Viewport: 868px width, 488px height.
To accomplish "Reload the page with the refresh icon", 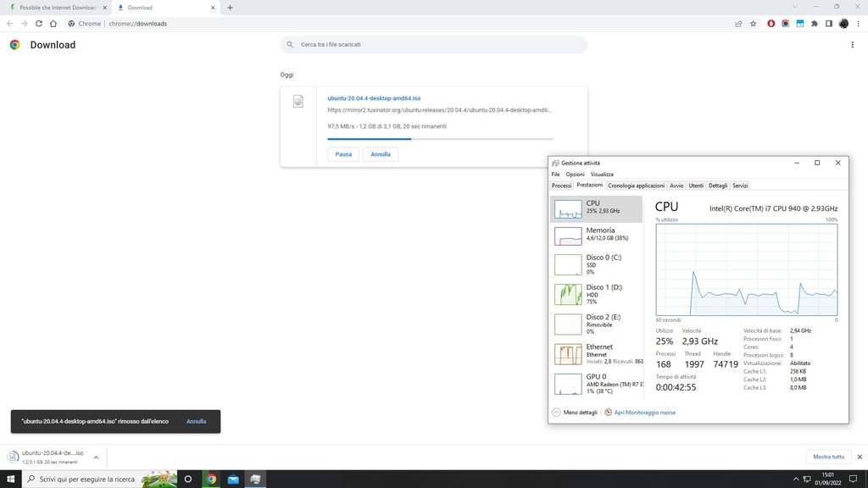I will tap(39, 24).
